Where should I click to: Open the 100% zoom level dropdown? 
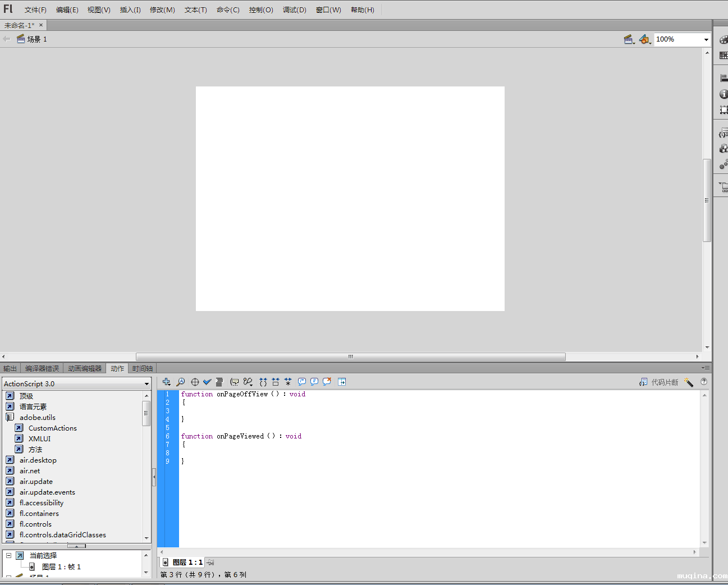click(706, 39)
